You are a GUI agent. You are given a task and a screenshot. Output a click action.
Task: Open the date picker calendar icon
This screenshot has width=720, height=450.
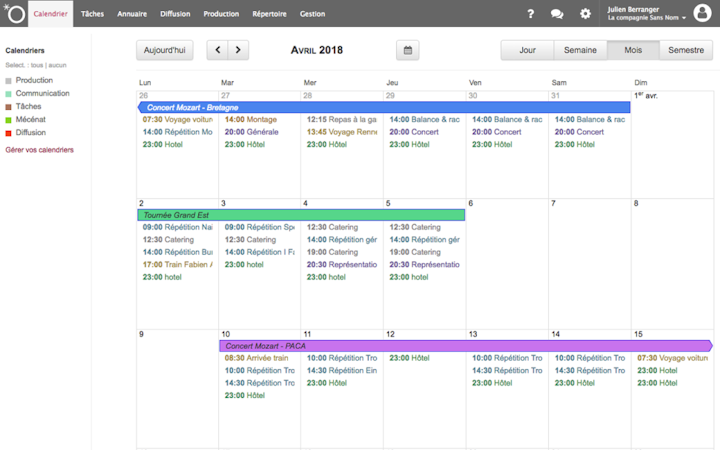[x=407, y=50]
